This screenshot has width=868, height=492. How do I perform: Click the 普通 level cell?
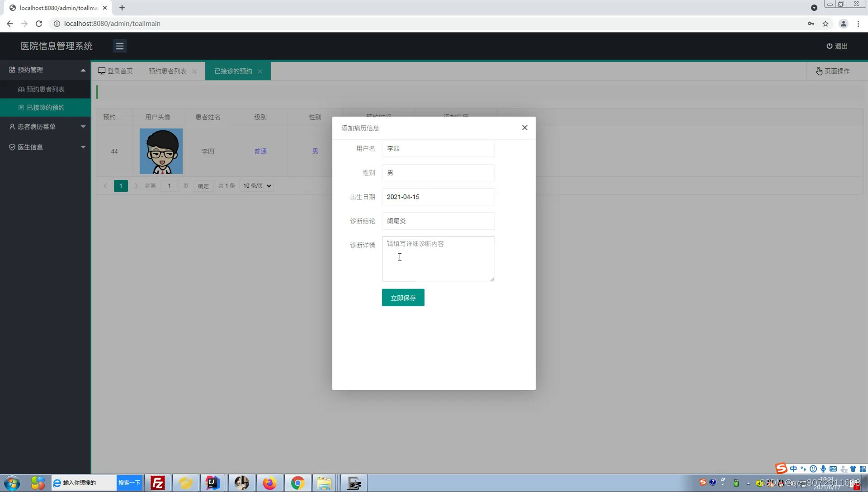(x=260, y=151)
